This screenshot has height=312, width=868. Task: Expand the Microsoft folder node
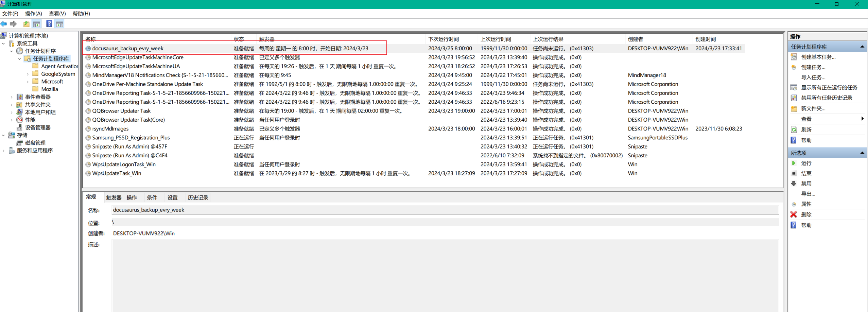point(28,82)
